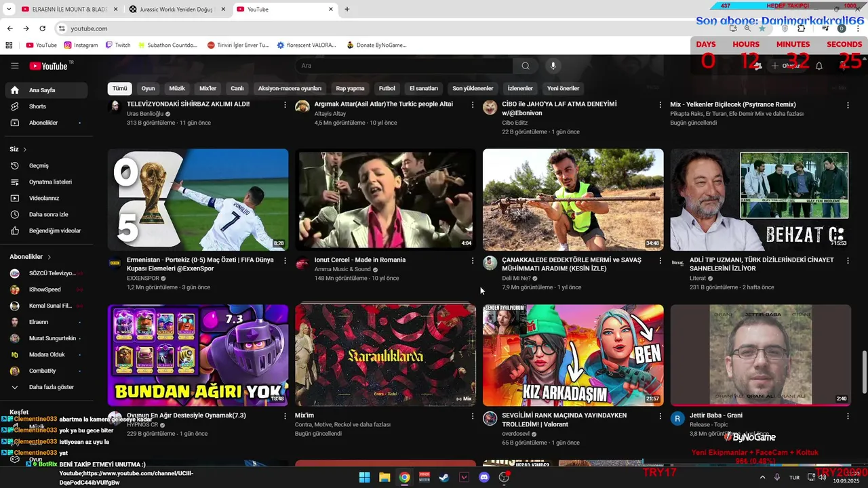Open options for Ionut Cercel video
The height and width of the screenshot is (488, 868).
tap(473, 260)
